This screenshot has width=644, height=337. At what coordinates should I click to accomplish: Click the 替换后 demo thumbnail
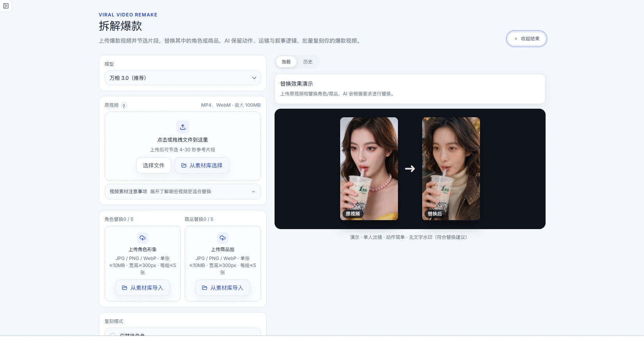451,168
